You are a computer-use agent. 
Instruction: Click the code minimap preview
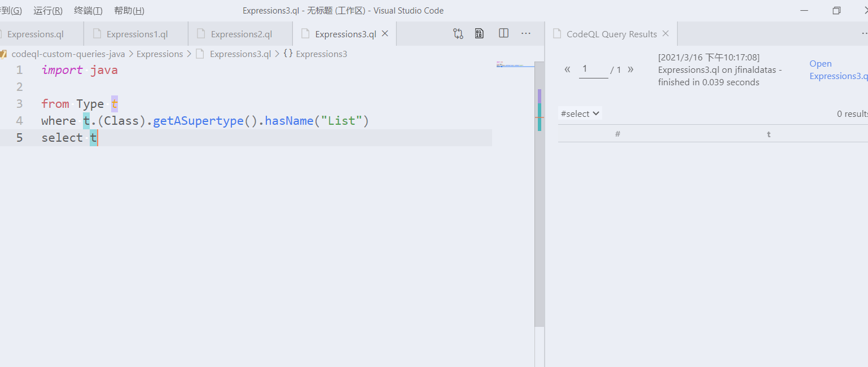click(515, 64)
